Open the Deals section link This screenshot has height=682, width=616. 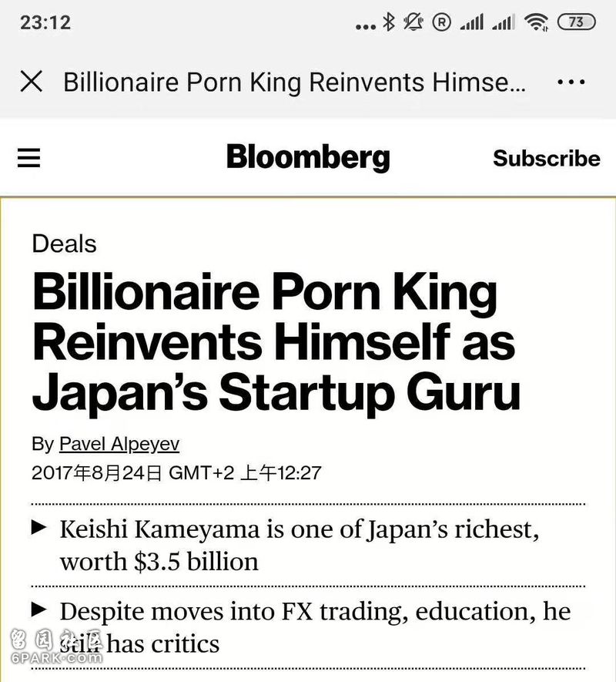point(65,244)
